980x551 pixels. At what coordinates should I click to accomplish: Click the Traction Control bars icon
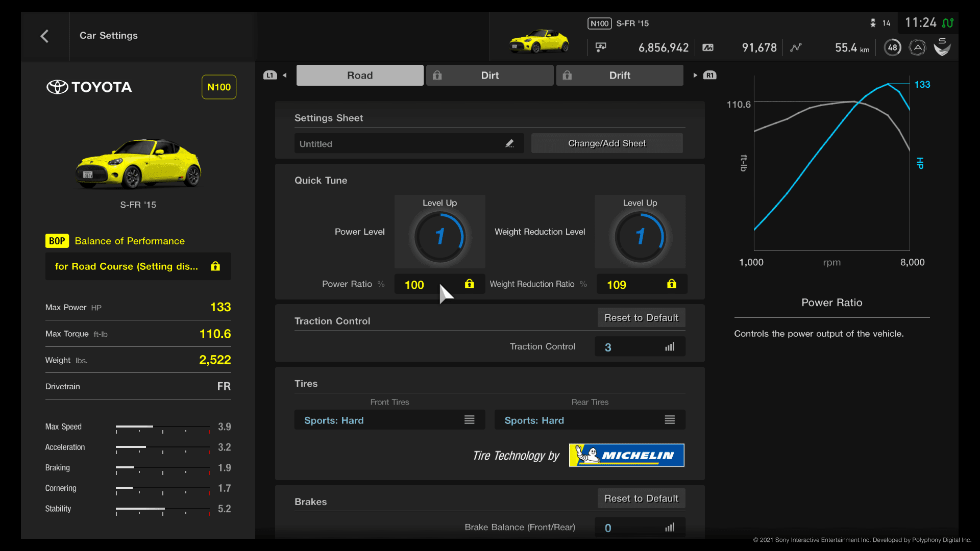tap(670, 347)
